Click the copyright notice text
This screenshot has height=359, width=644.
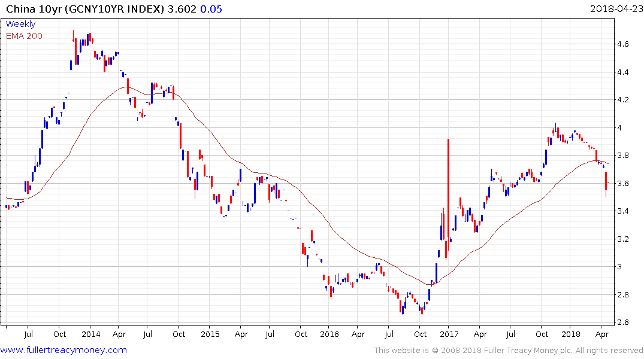[509, 351]
